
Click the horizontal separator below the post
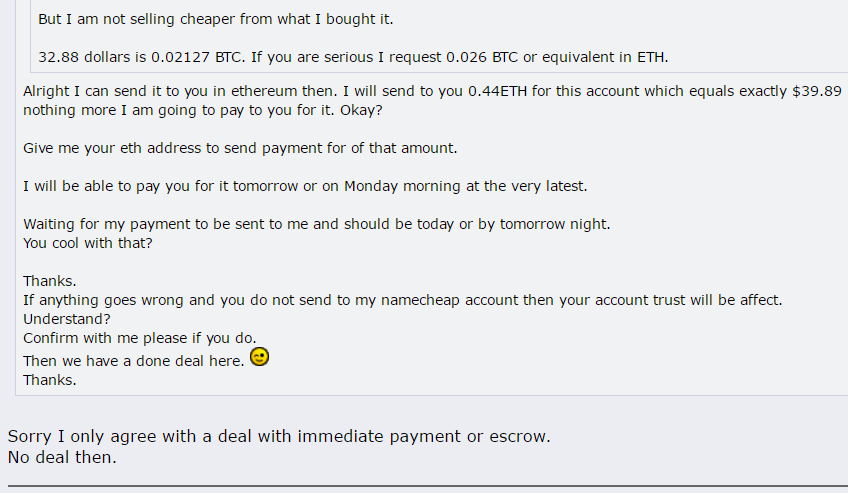coord(428,486)
